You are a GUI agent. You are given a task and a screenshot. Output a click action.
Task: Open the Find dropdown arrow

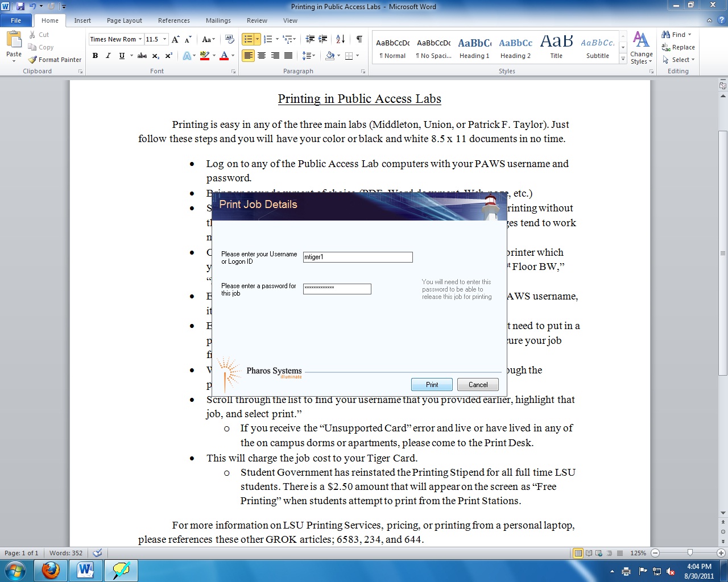(x=690, y=35)
